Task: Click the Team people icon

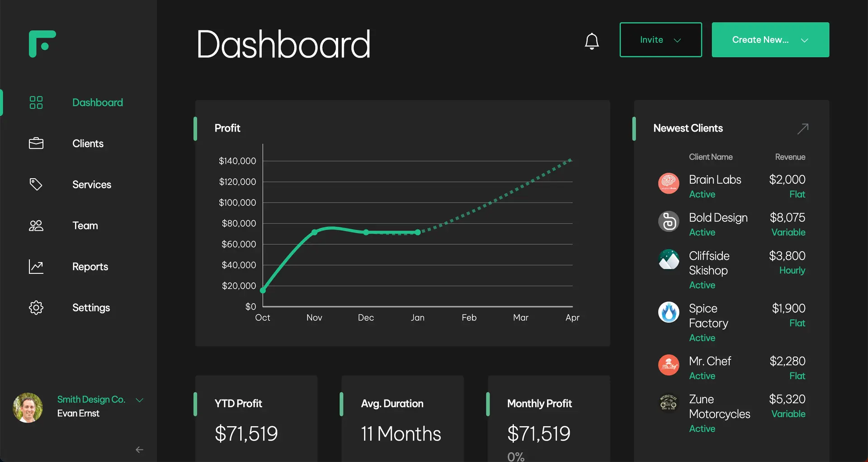Action: point(36,225)
